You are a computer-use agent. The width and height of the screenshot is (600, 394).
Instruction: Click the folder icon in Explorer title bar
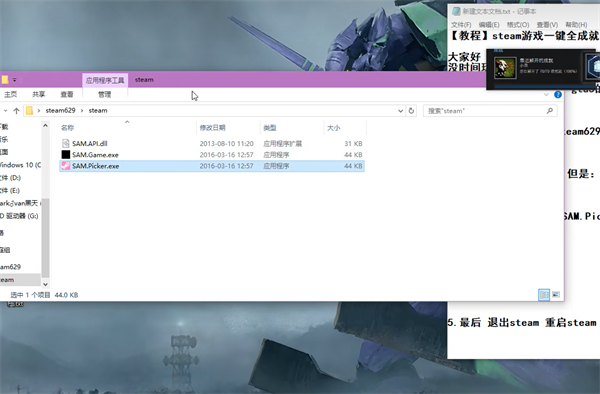point(5,80)
